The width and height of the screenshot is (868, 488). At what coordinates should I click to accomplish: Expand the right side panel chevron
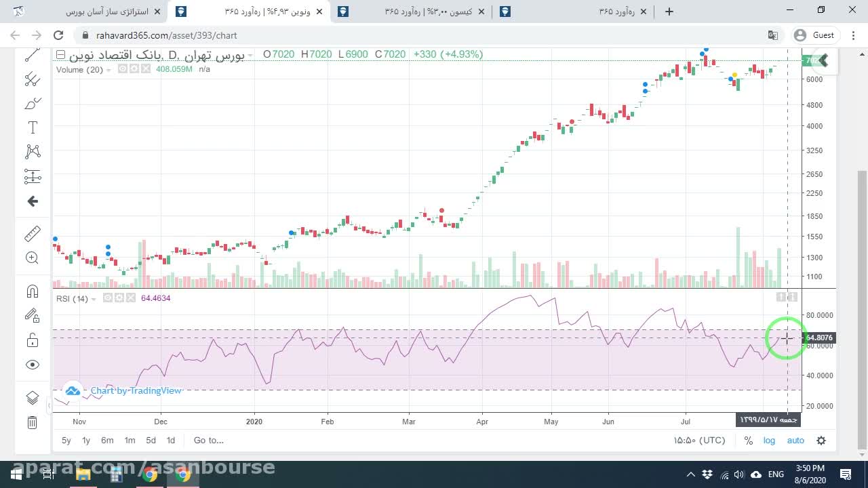[x=824, y=61]
